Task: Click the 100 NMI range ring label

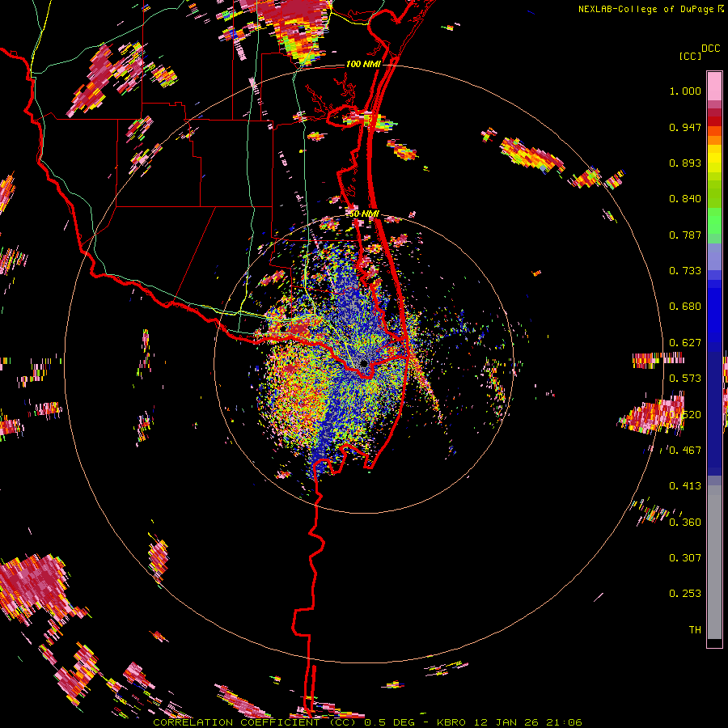Action: [x=363, y=64]
